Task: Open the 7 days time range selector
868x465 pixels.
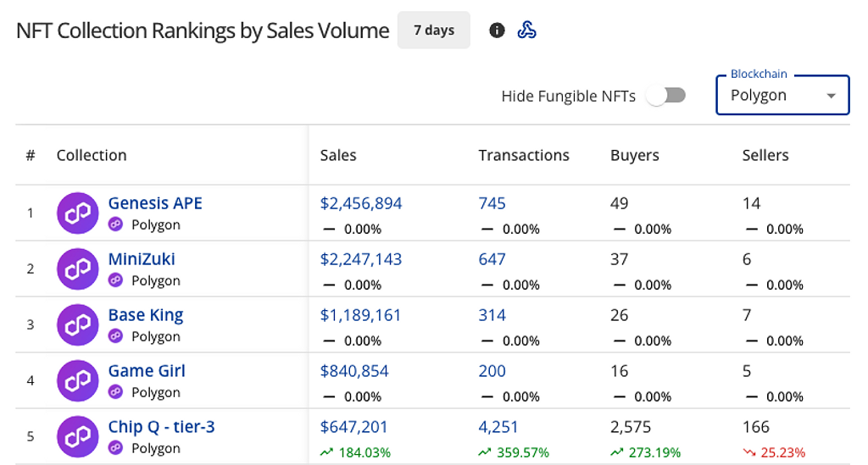Action: (x=433, y=30)
